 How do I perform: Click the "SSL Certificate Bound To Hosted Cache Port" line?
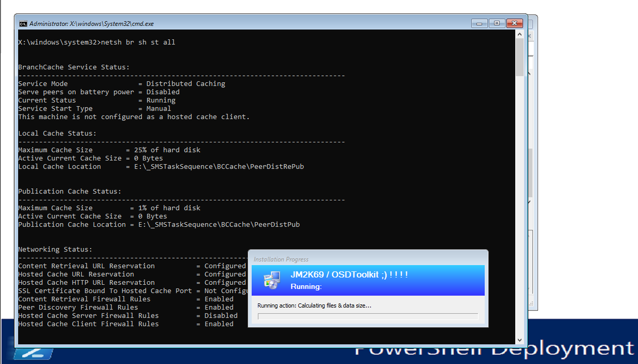[133, 291]
